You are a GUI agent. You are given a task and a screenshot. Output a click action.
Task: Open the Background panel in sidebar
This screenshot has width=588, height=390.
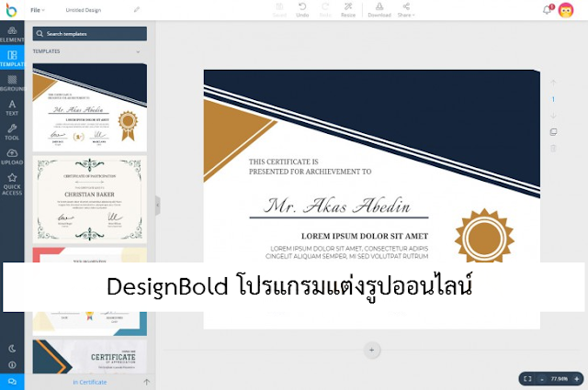[x=12, y=83]
